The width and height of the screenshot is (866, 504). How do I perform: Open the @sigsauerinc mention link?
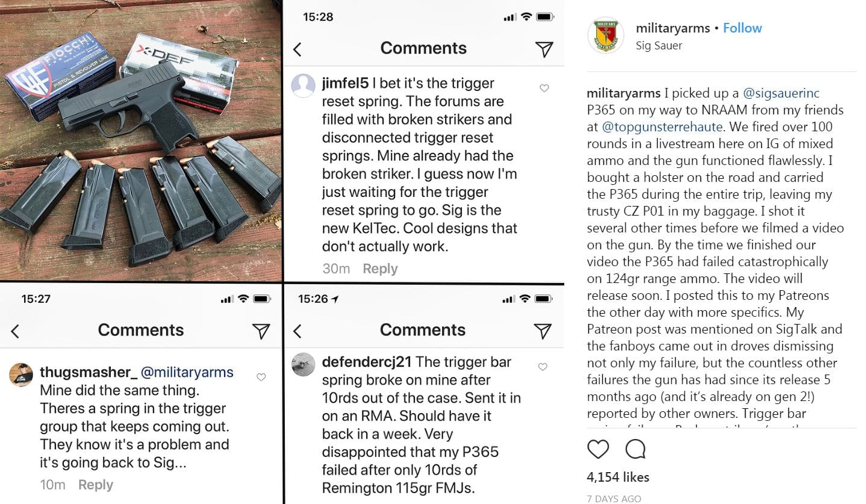coord(781,93)
